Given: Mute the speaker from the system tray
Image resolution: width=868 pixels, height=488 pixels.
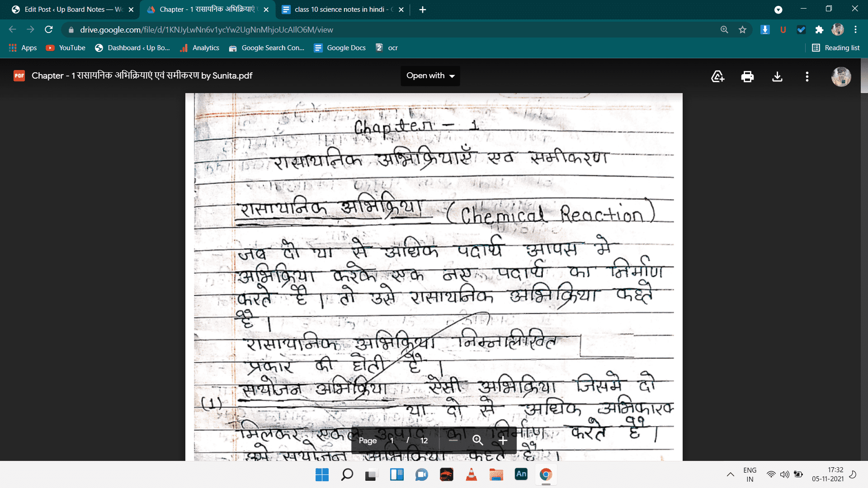Looking at the screenshot, I should coord(784,474).
